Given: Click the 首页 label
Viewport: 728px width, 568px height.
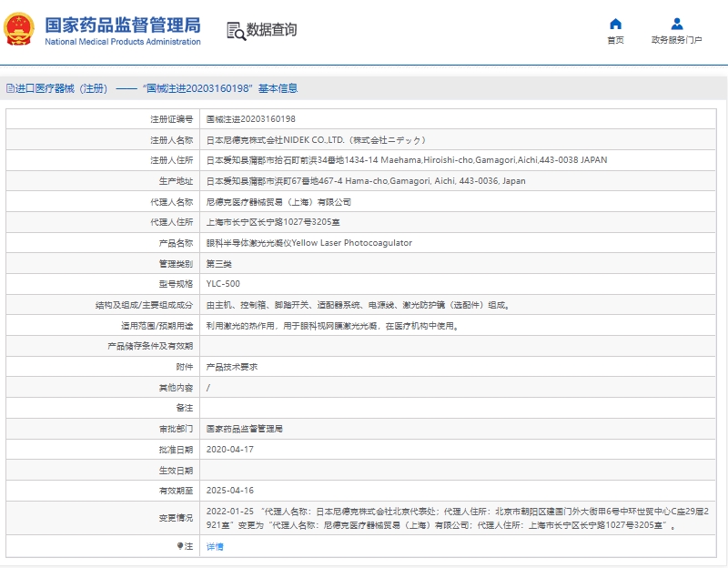Looking at the screenshot, I should click(616, 40).
